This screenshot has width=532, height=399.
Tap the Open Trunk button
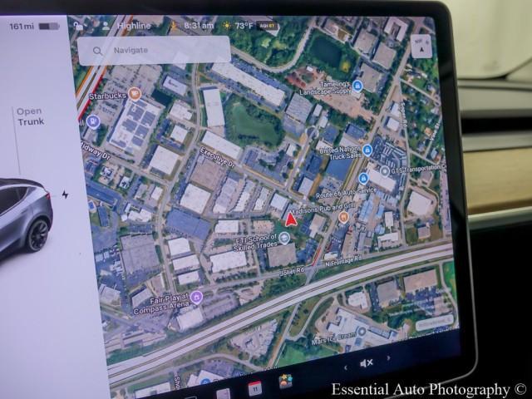[x=31, y=116]
